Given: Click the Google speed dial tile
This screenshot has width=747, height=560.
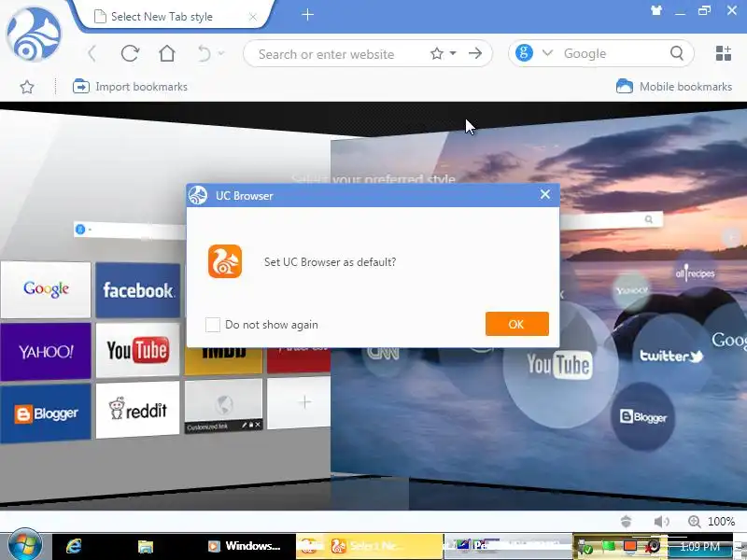Looking at the screenshot, I should [x=46, y=289].
